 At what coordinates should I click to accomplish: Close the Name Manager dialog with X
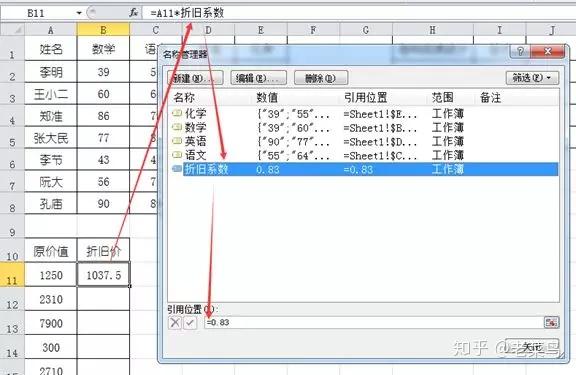coord(547,51)
